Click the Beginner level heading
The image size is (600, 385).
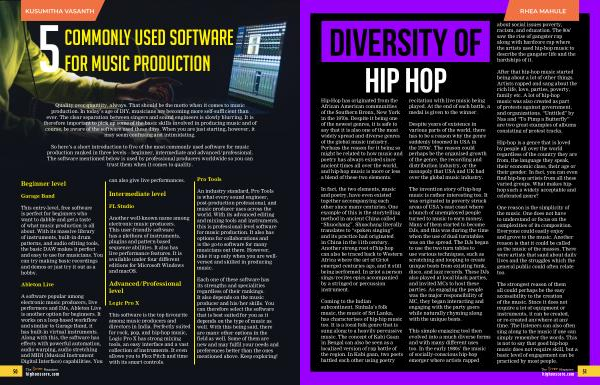pyautogui.click(x=43, y=184)
